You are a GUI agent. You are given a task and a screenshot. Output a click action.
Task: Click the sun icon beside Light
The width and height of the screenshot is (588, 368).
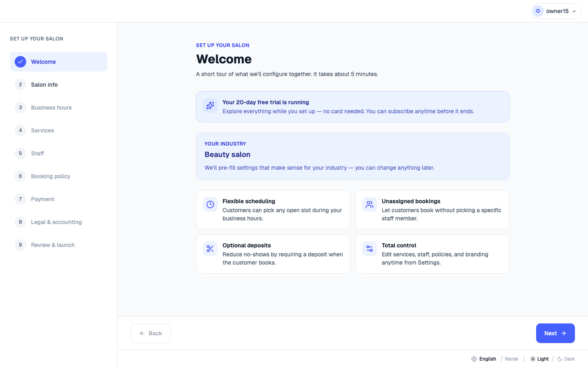click(533, 359)
